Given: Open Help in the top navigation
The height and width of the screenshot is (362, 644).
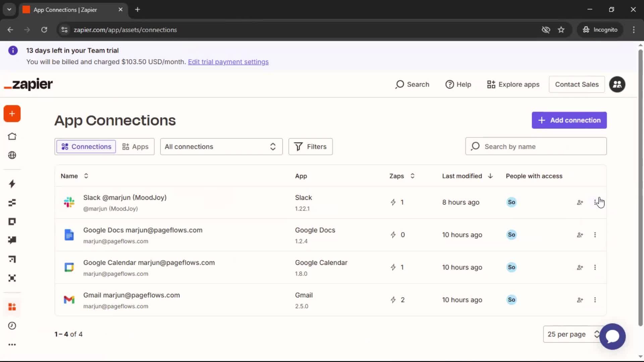Looking at the screenshot, I should click(458, 84).
